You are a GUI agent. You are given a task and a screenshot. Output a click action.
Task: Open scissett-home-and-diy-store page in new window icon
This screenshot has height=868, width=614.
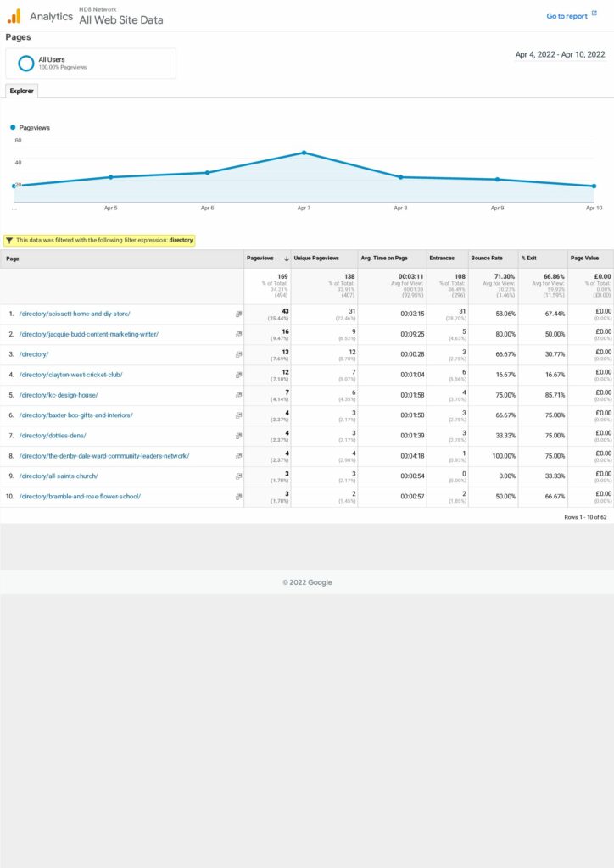[238, 314]
